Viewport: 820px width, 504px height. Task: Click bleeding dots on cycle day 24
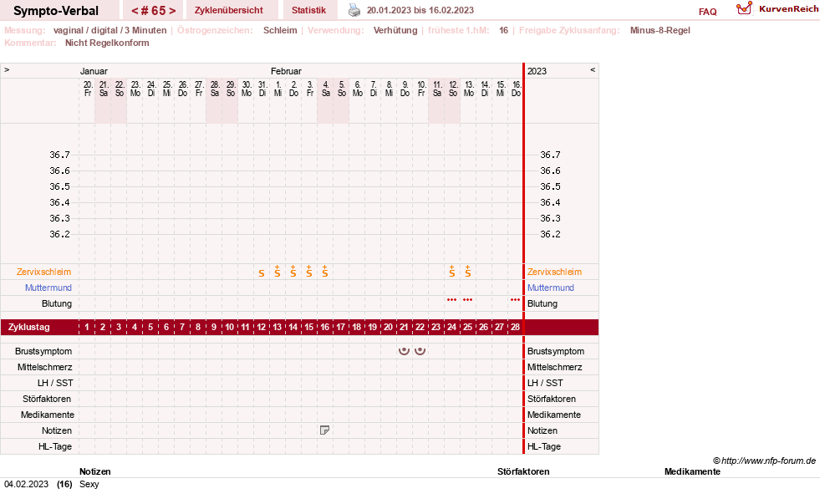click(x=452, y=300)
